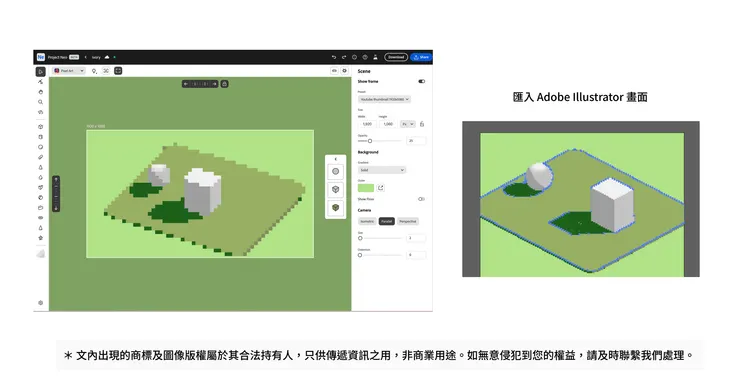This screenshot has height=385, width=740.
Task: Click the materials preview icon in left toolbar
Action: [x=41, y=254]
